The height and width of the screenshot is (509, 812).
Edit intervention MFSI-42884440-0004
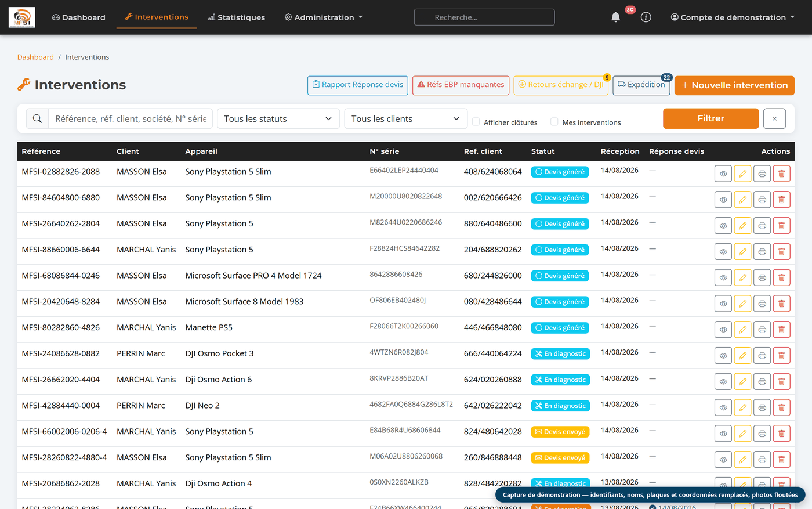coord(742,407)
